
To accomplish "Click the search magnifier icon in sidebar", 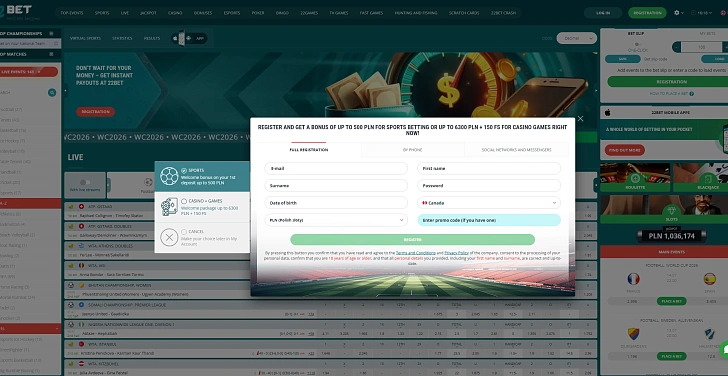I will point(52,93).
